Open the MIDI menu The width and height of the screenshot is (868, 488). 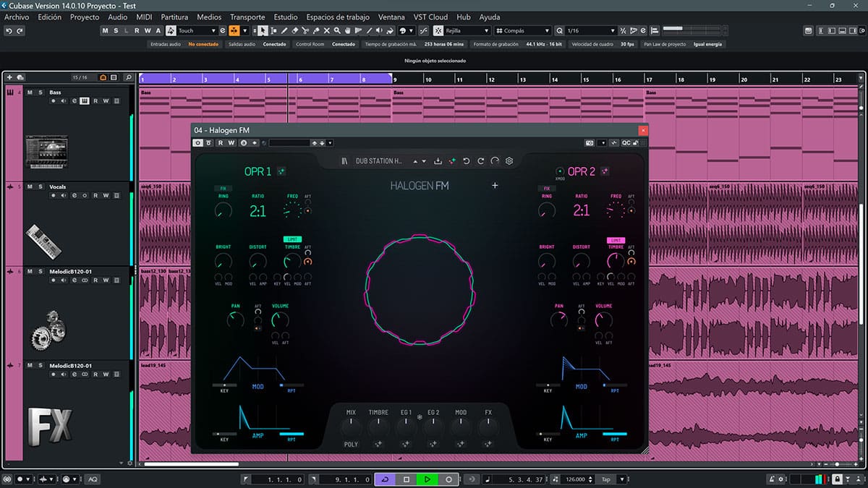[144, 17]
